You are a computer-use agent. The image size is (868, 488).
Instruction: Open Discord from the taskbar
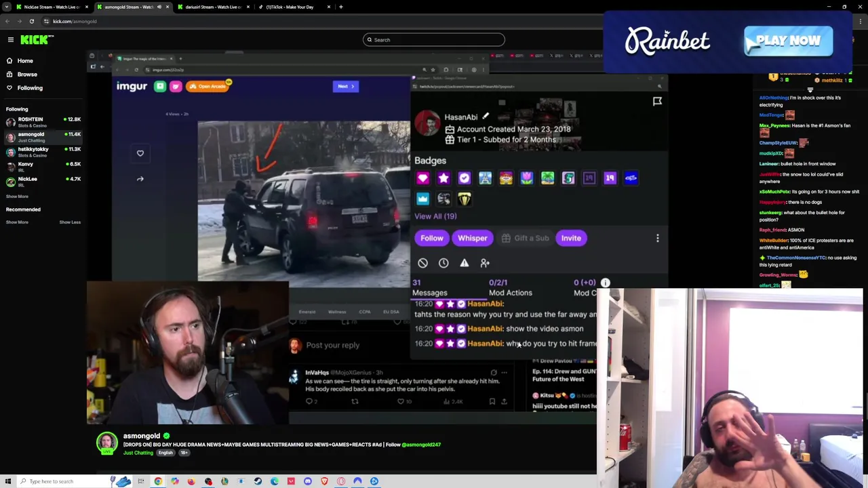[x=308, y=481]
